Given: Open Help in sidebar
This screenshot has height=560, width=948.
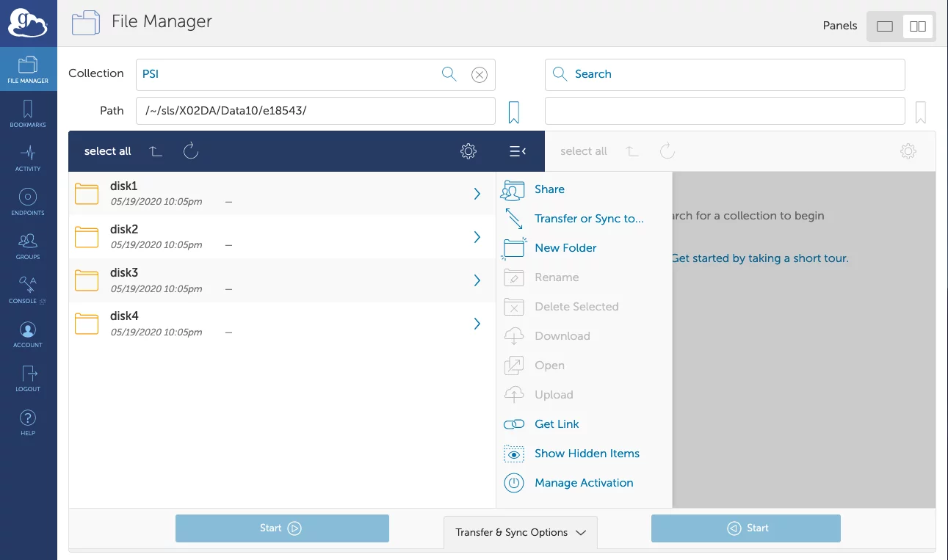Looking at the screenshot, I should coord(28,421).
